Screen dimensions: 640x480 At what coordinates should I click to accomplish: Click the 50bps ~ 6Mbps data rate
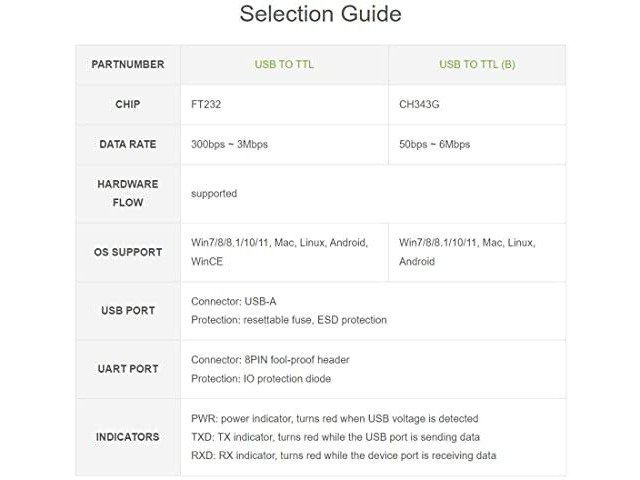[434, 144]
